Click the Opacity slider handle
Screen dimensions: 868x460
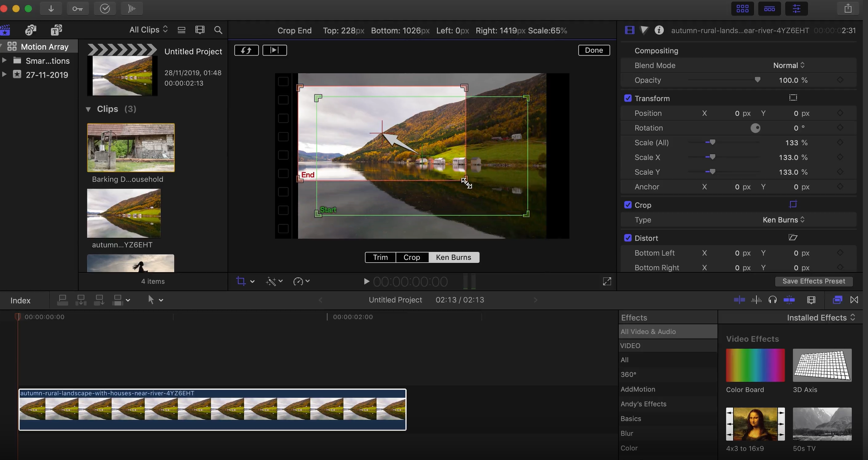tap(758, 80)
